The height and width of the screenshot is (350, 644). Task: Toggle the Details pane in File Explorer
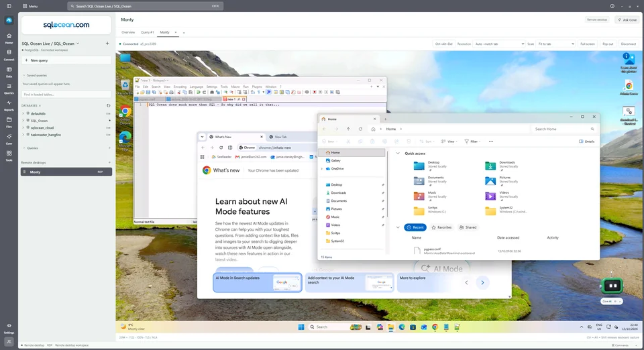(x=586, y=141)
